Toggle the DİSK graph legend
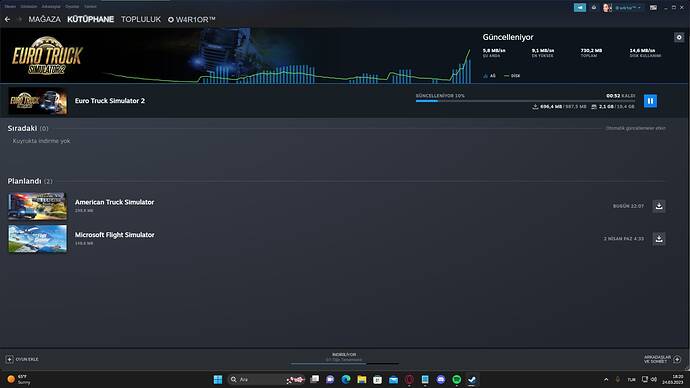The width and height of the screenshot is (690, 388). [512, 76]
